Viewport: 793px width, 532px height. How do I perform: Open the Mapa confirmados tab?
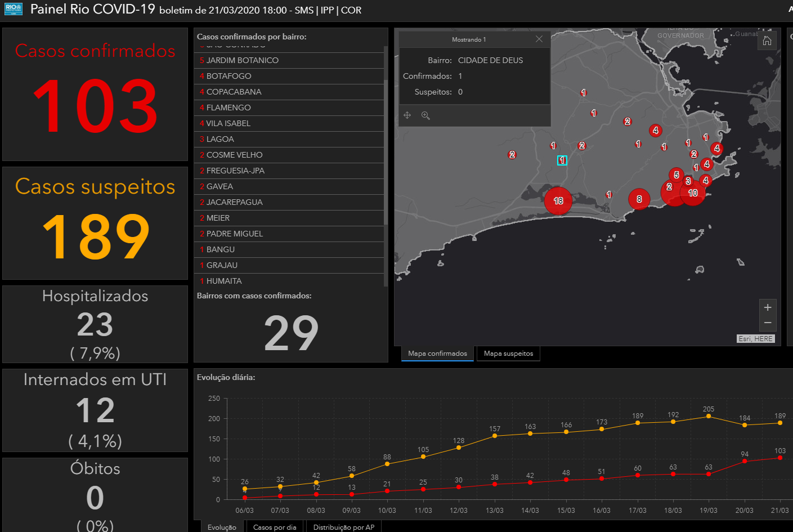click(437, 354)
